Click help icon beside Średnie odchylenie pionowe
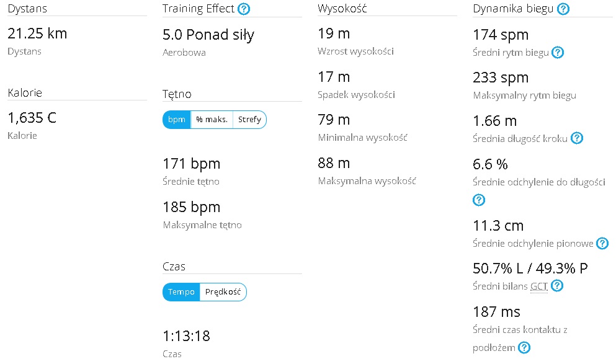616x364 pixels. [602, 244]
